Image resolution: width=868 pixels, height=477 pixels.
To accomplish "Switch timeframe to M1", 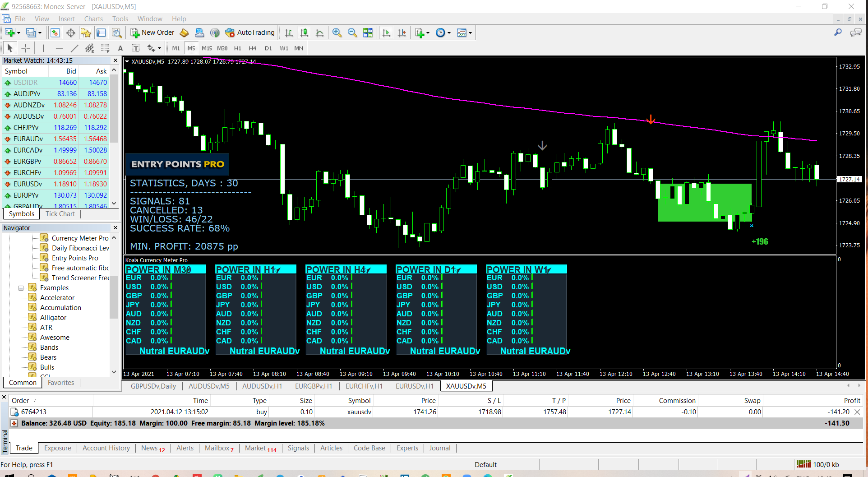I will click(x=176, y=48).
